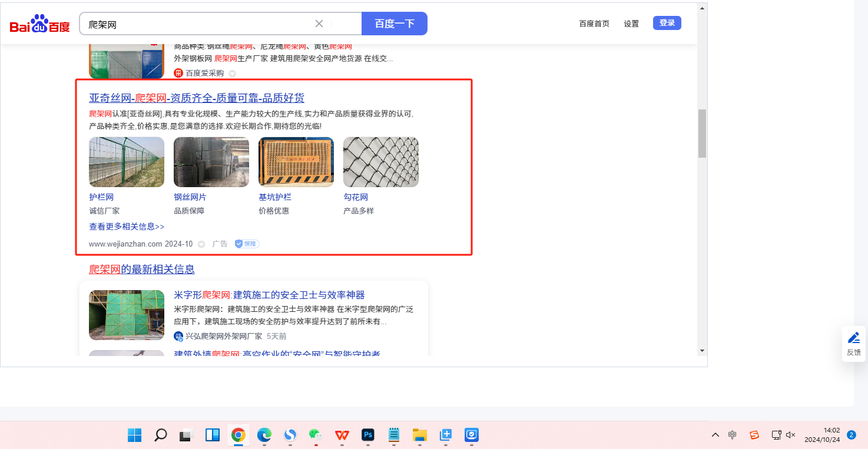Open WPS Office from the taskbar
The image size is (868, 449).
[342, 435]
